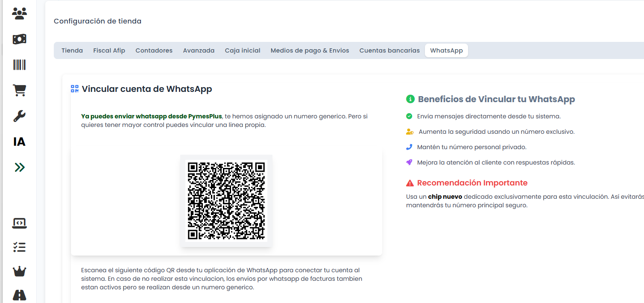644x303 pixels.
Task: Click the QR icon beside Vincular cuenta de WhatsApp
Action: 74,88
